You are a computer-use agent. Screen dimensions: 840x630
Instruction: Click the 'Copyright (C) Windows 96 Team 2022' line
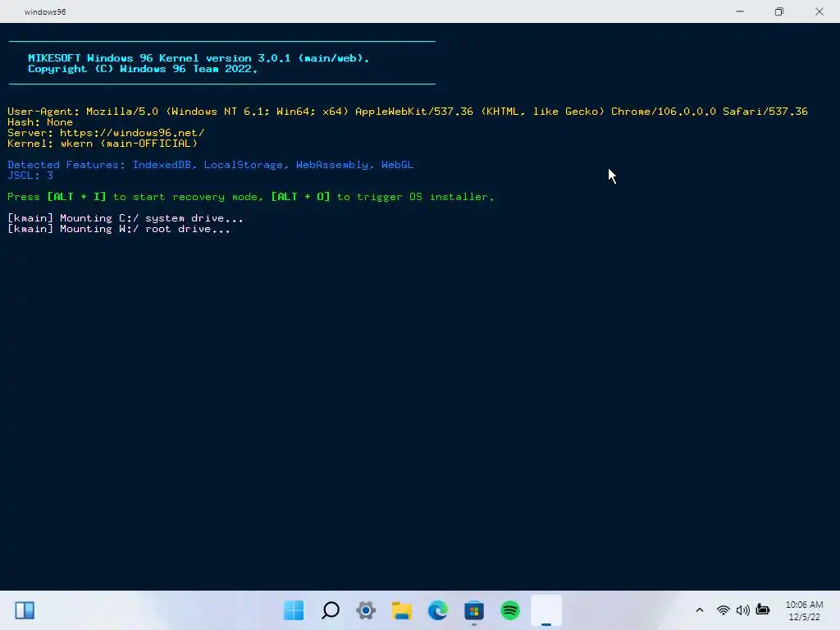pyautogui.click(x=143, y=69)
